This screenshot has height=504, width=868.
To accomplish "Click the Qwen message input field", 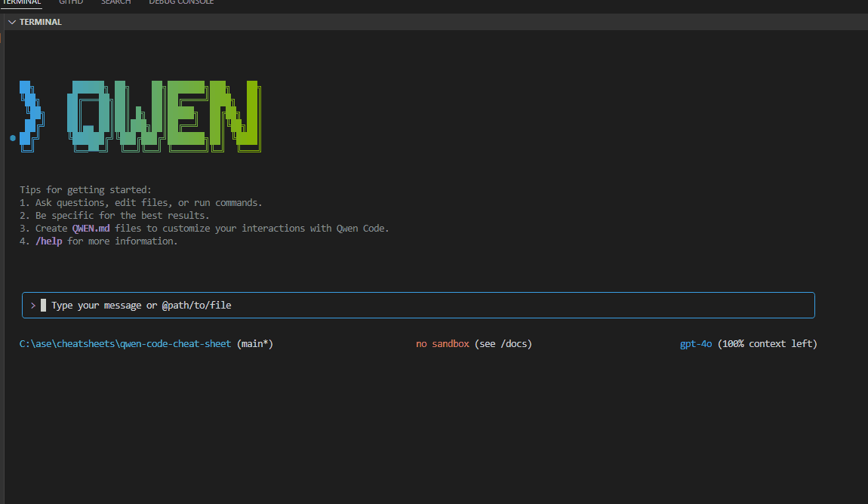I will [x=418, y=306].
